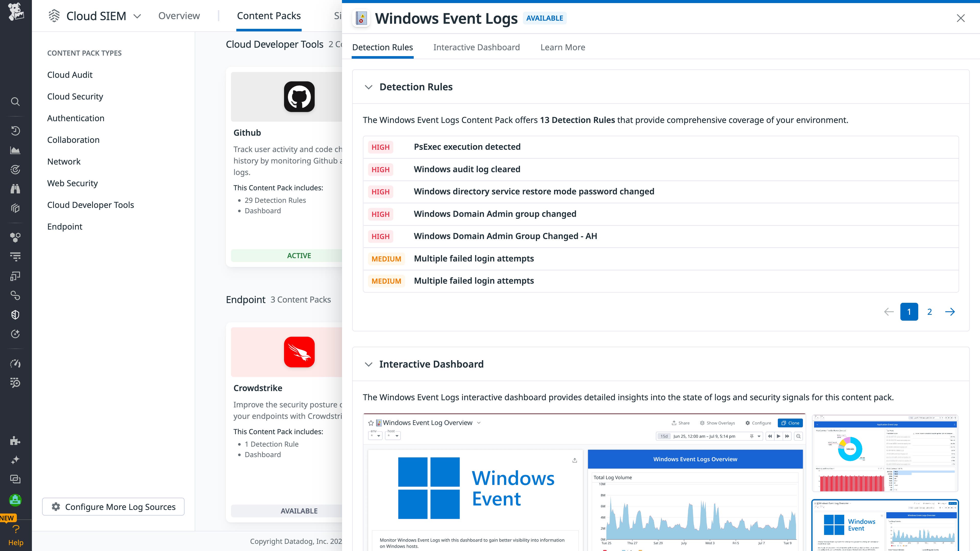
Task: Go to page 2 of detection rules
Action: click(x=929, y=311)
